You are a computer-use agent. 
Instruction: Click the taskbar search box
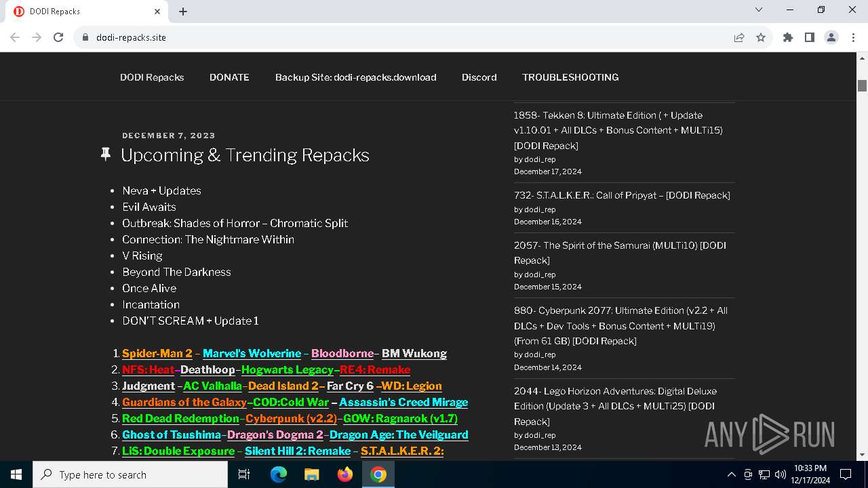pyautogui.click(x=130, y=474)
